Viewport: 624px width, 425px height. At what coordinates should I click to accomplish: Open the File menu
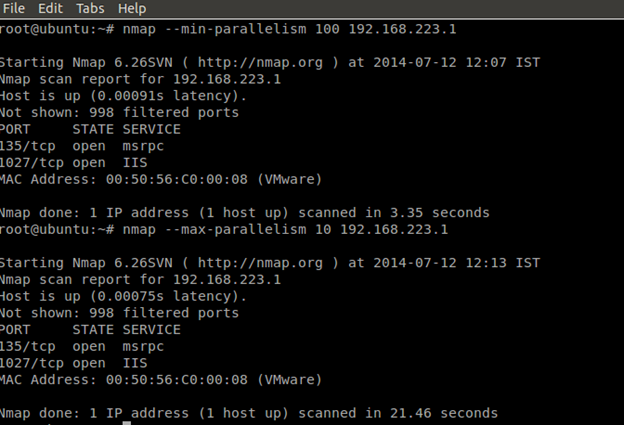(14, 8)
